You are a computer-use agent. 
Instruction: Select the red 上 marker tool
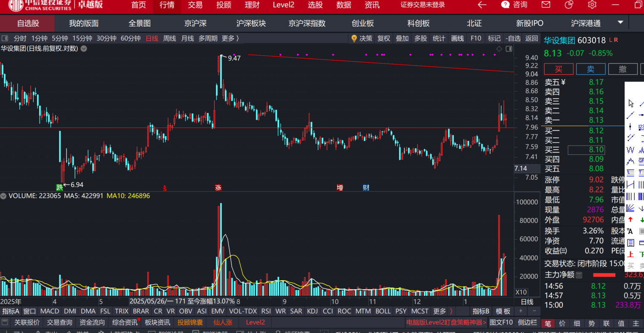point(631,254)
